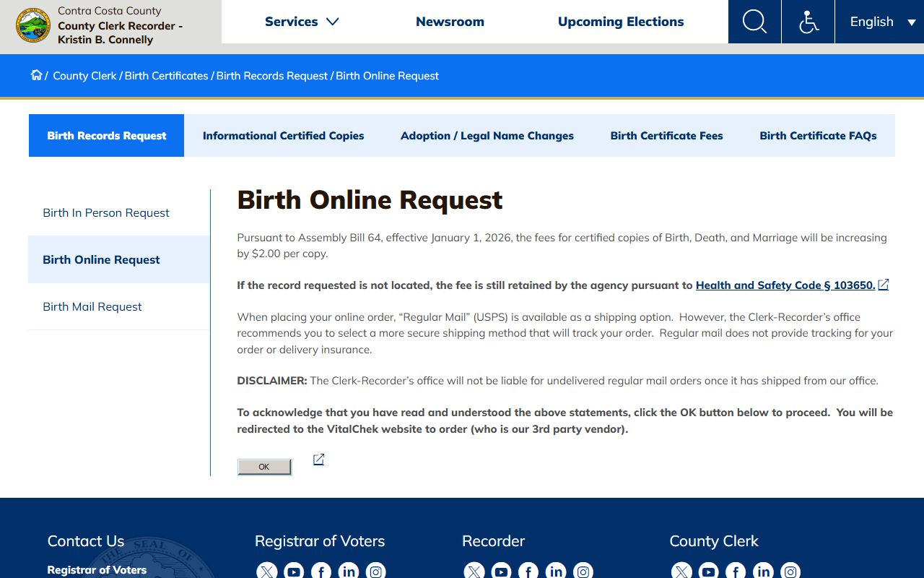Screen dimensions: 924x578
Task: Open Registrar of Voters YouTube icon
Action: click(294, 571)
